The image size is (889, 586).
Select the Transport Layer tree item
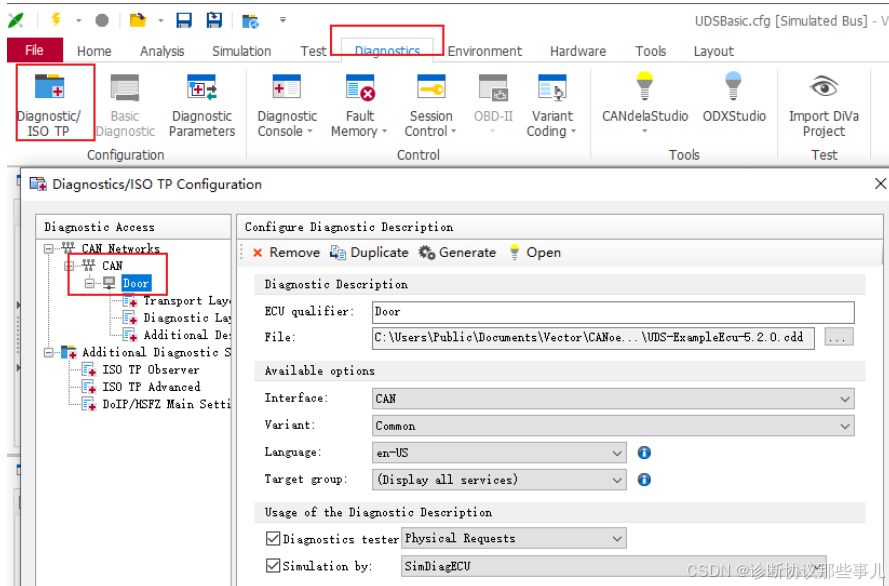(x=187, y=301)
